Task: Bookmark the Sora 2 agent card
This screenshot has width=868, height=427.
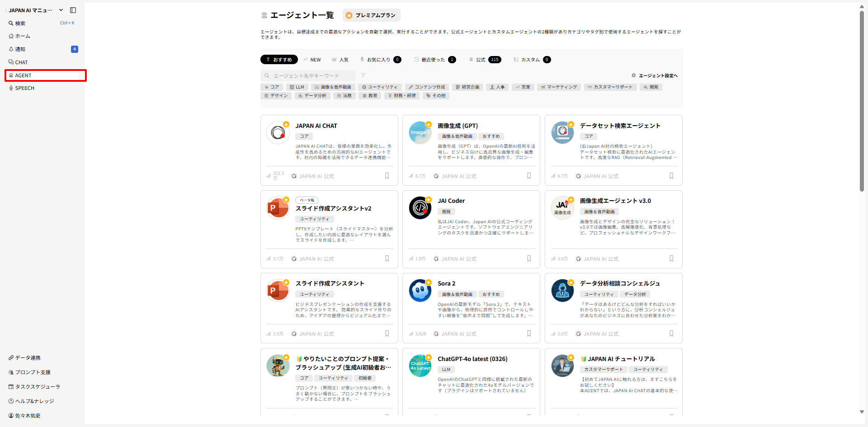Action: pyautogui.click(x=529, y=333)
